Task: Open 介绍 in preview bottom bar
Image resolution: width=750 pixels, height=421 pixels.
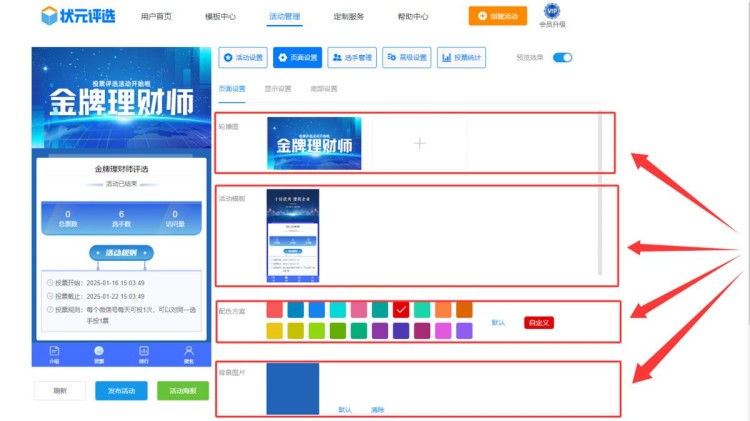Action: 54,354
